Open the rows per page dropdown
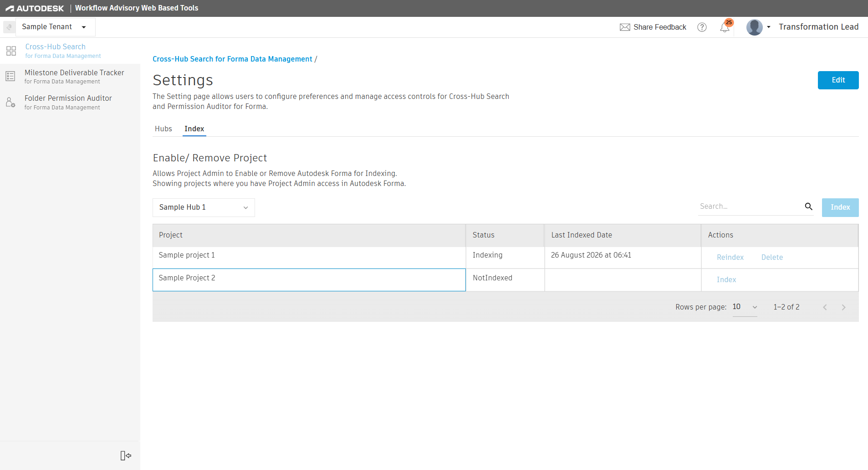Viewport: 868px width, 470px height. pos(745,307)
